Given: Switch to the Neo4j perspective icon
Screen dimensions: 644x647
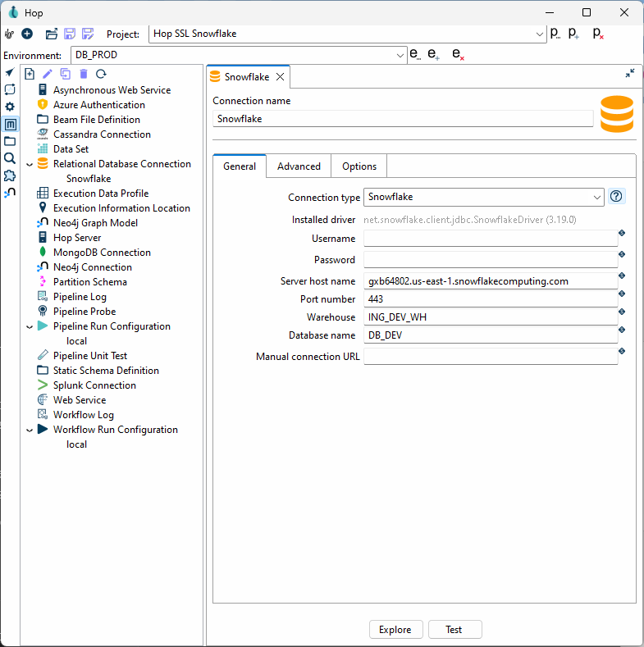Looking at the screenshot, I should click(x=10, y=193).
